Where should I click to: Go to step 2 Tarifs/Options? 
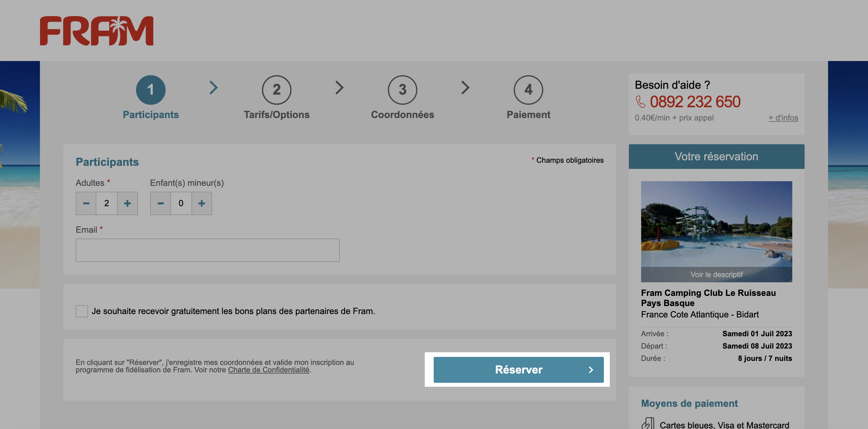(x=276, y=90)
